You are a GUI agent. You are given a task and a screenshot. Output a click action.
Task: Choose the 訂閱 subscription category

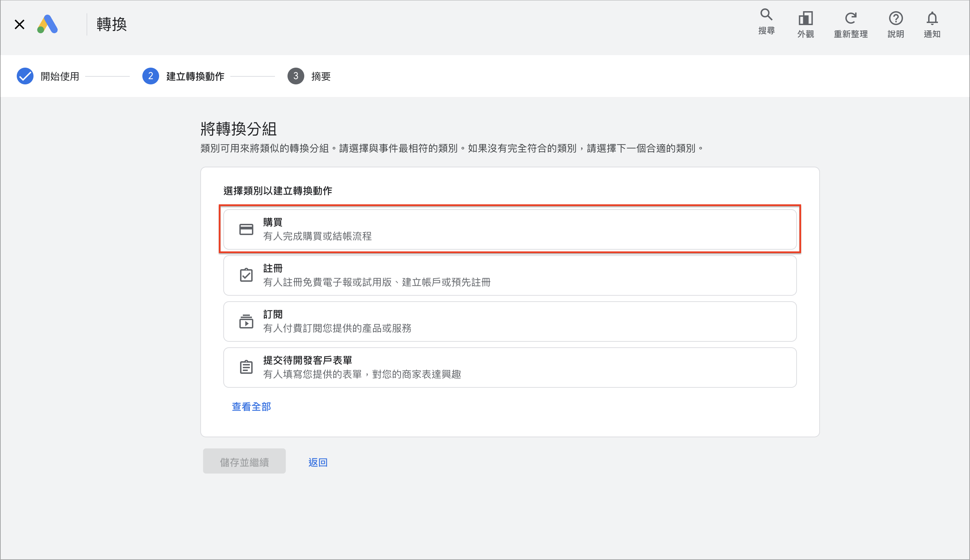pyautogui.click(x=510, y=321)
